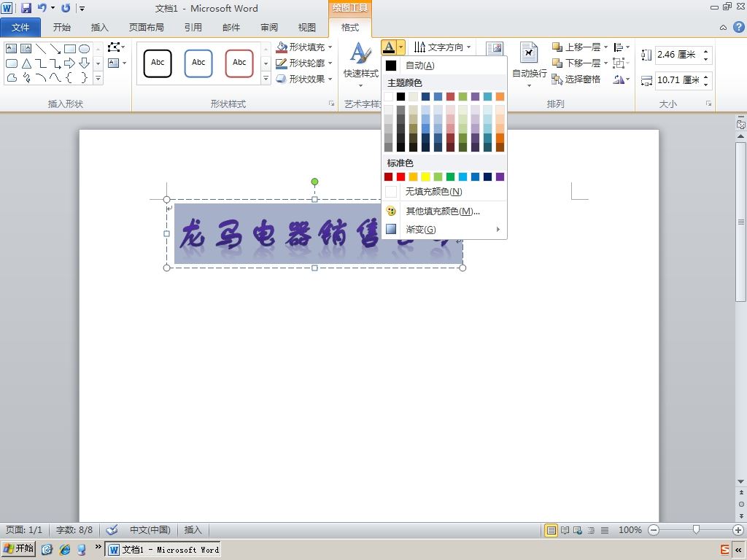
Task: Open the Wrap Text (自动换行) button
Action: coord(529,64)
